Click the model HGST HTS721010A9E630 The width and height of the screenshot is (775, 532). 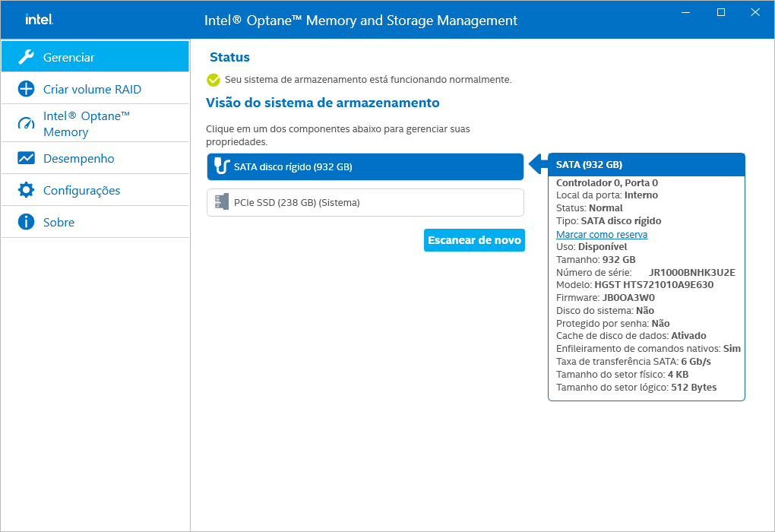(654, 285)
